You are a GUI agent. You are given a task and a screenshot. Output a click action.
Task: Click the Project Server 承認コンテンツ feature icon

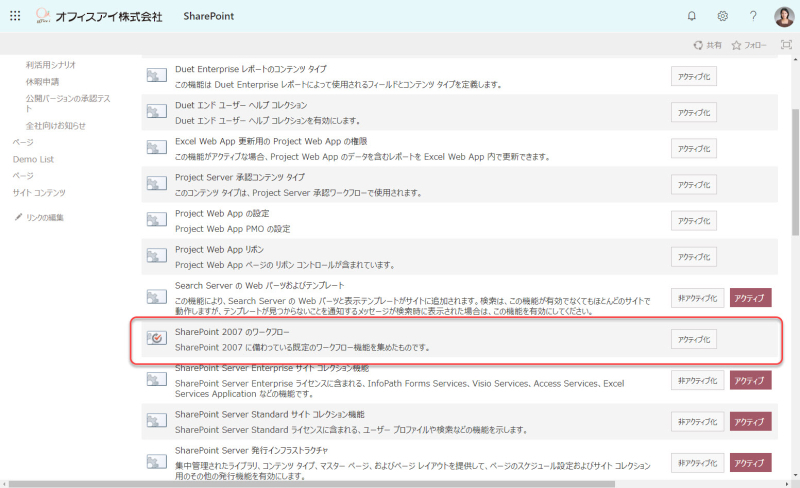[157, 183]
